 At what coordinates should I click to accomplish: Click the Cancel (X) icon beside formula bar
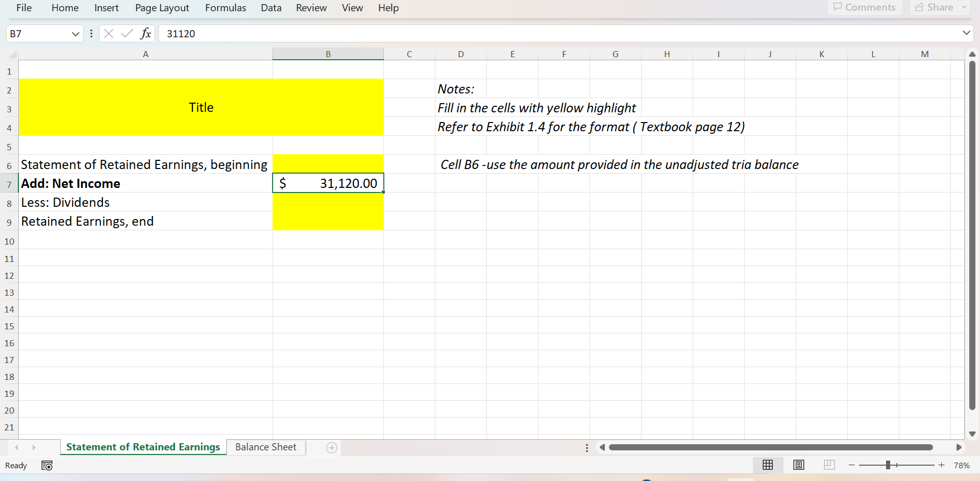click(108, 33)
